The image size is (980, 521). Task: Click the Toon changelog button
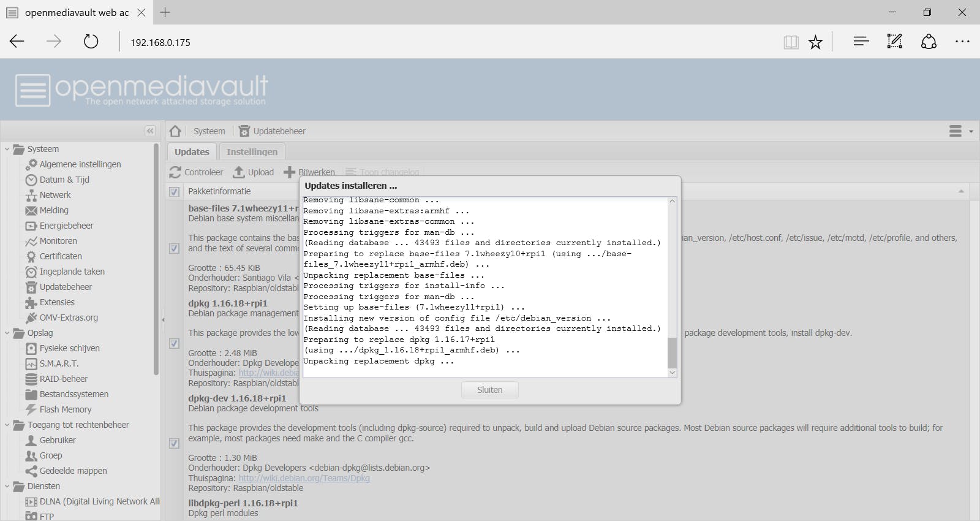pyautogui.click(x=382, y=172)
